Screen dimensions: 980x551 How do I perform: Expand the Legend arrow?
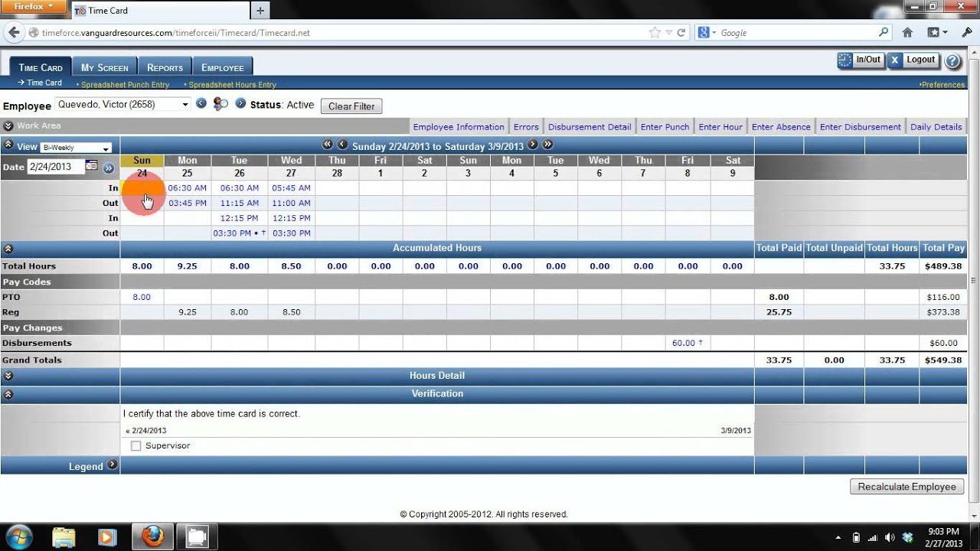pos(113,465)
